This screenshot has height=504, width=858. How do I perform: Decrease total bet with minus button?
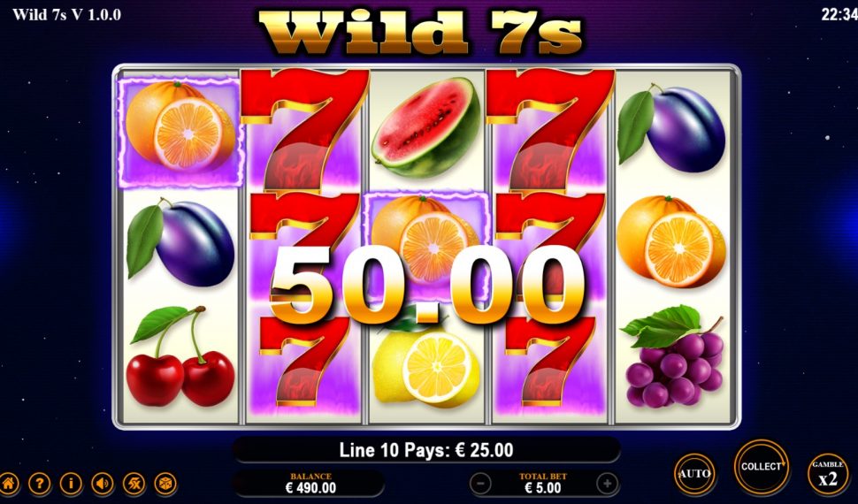480,484
